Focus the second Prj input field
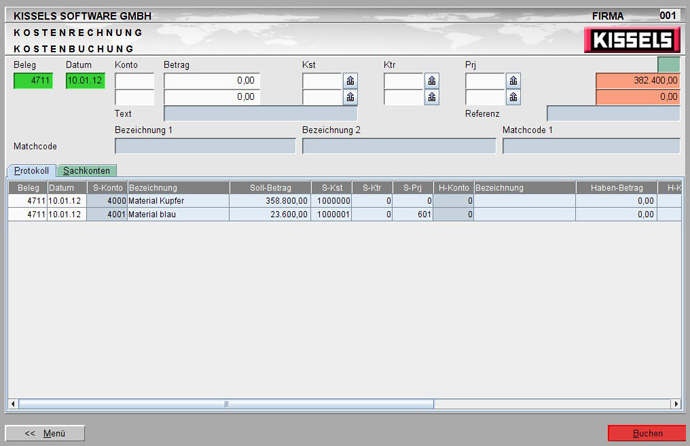Viewport: 690px width, 446px height. point(485,97)
